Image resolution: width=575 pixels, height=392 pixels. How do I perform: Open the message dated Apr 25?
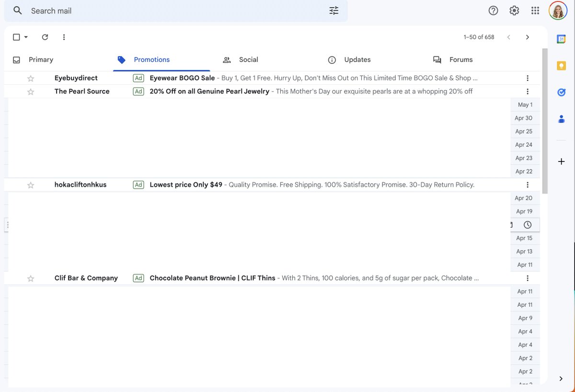click(x=524, y=132)
